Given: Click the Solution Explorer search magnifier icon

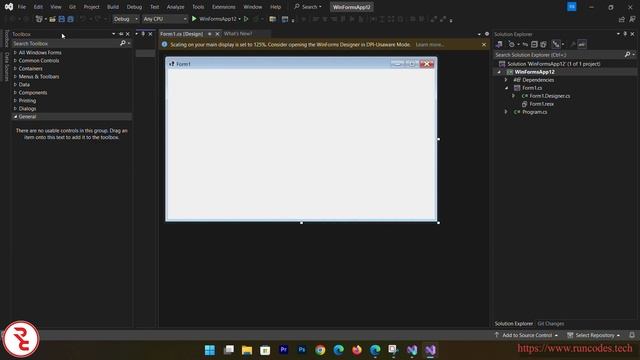Looking at the screenshot, I should (627, 54).
